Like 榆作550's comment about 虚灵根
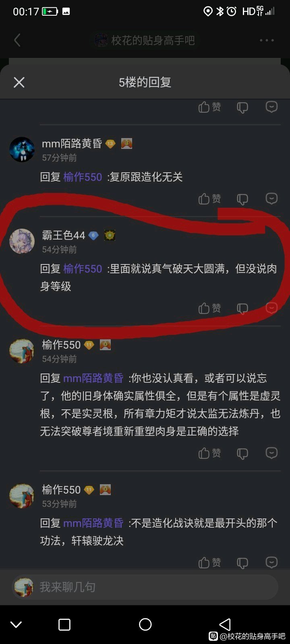 coord(209,453)
